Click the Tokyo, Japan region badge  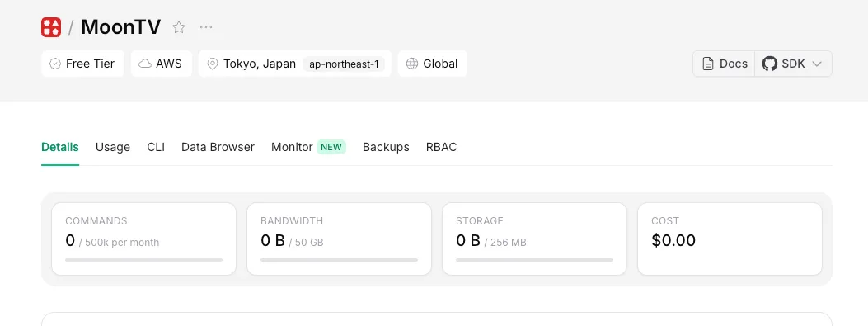coord(294,64)
